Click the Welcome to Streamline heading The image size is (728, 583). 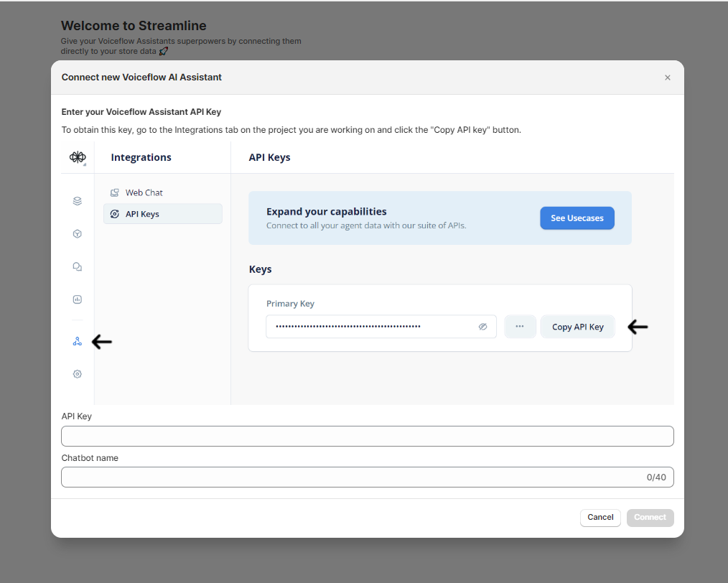(x=134, y=26)
